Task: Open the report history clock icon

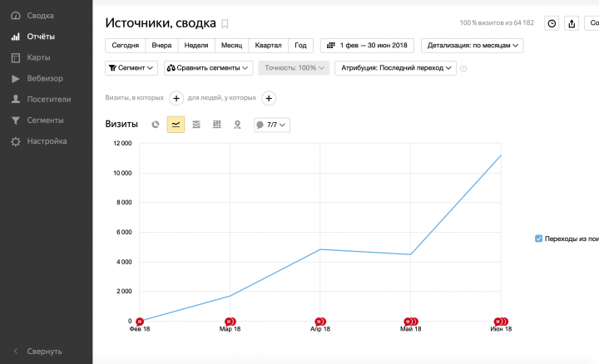Action: click(x=552, y=23)
